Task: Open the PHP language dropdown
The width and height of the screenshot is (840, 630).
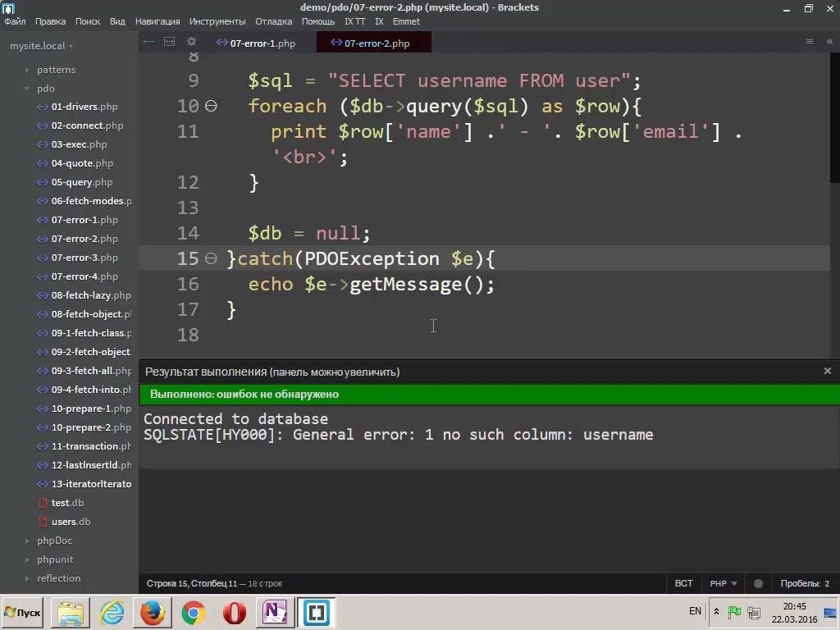Action: (723, 583)
